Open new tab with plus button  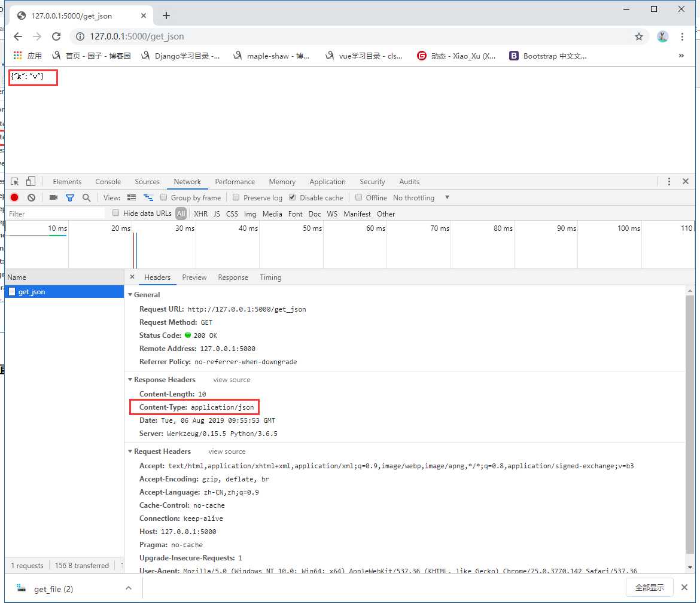coord(166,16)
